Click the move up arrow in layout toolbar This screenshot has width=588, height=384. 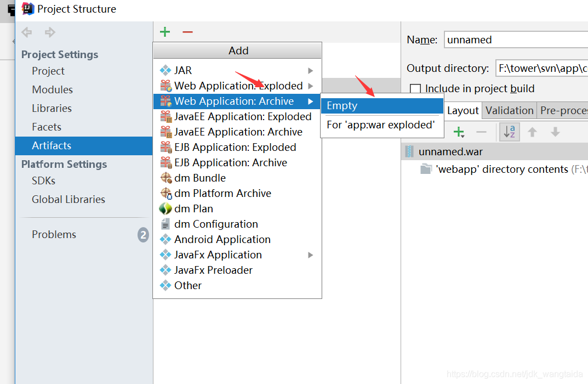532,132
